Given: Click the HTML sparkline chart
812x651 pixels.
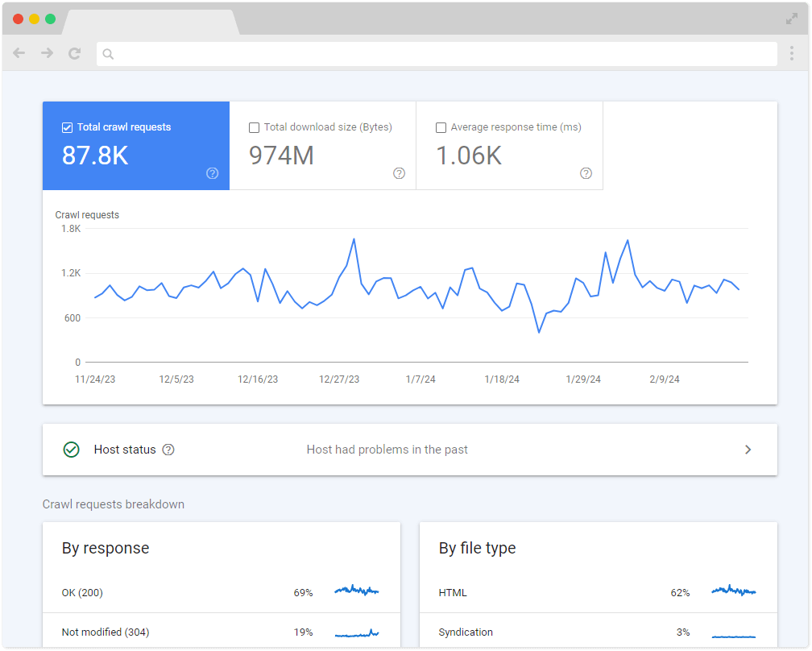Looking at the screenshot, I should click(734, 591).
